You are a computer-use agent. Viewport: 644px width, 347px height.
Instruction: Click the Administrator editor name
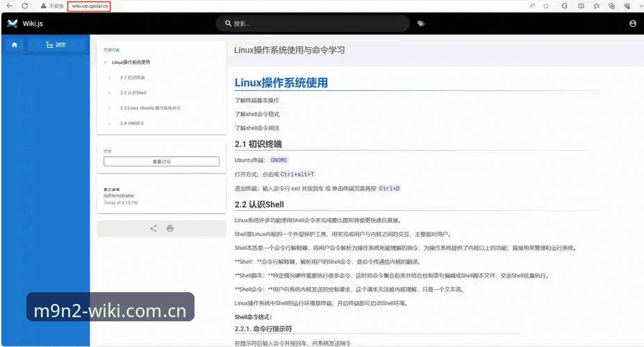(119, 196)
